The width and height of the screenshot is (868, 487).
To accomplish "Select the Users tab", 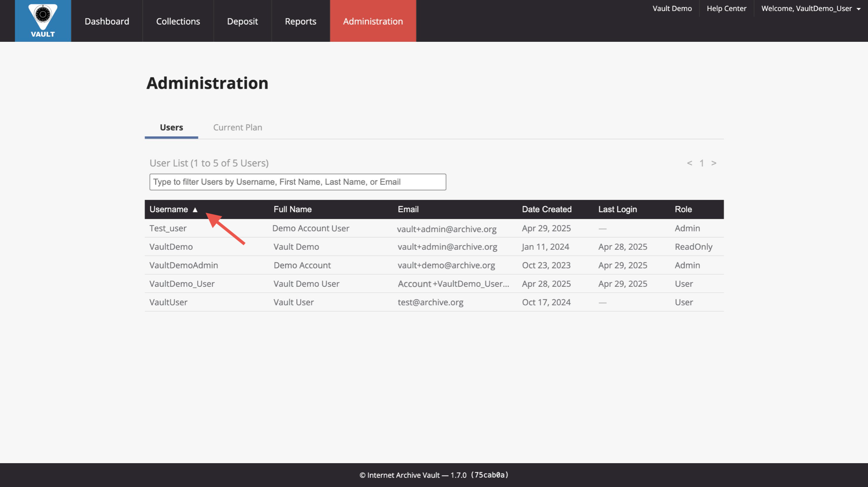I will 171,127.
